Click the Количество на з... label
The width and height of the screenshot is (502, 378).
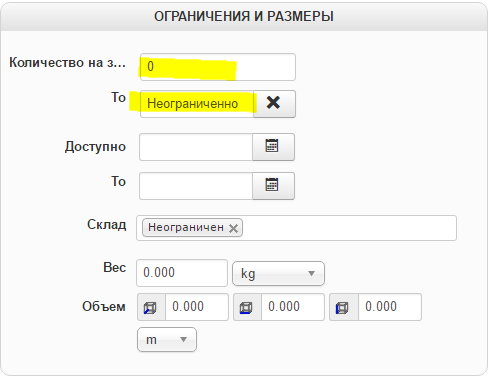(x=67, y=63)
